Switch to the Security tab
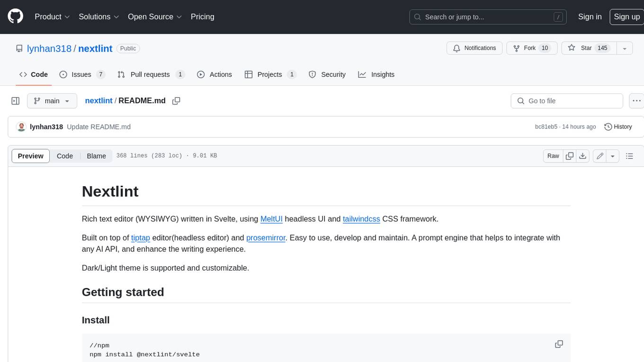 tap(327, 74)
